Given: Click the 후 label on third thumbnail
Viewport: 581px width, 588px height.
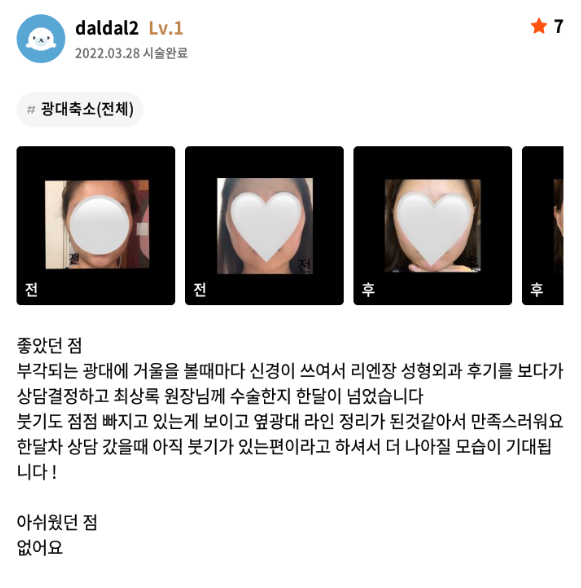Looking at the screenshot, I should click(x=368, y=290).
